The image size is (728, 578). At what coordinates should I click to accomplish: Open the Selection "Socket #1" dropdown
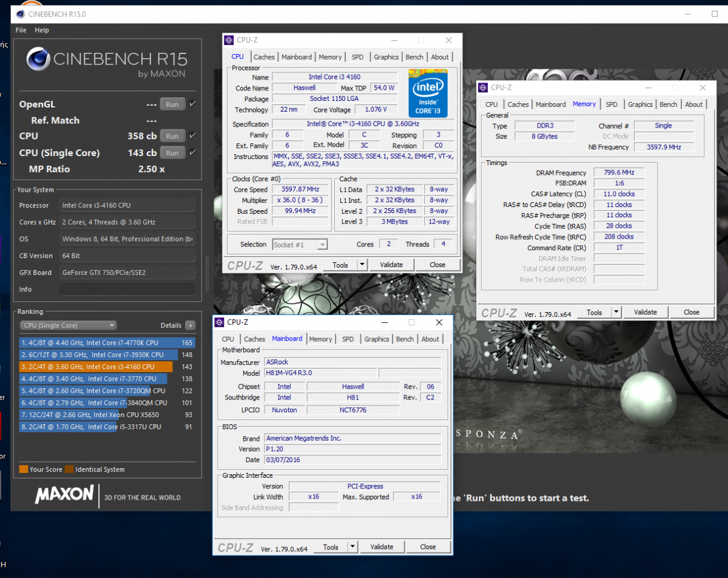(x=300, y=245)
